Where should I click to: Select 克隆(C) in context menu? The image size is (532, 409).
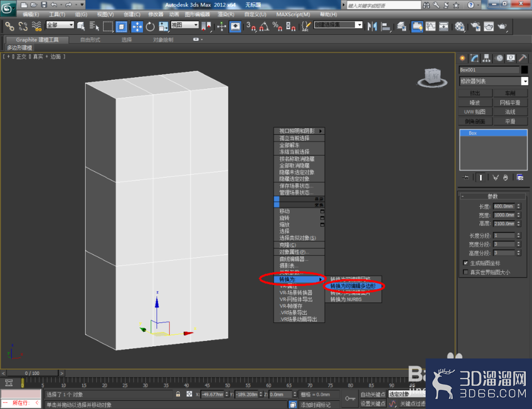299,245
